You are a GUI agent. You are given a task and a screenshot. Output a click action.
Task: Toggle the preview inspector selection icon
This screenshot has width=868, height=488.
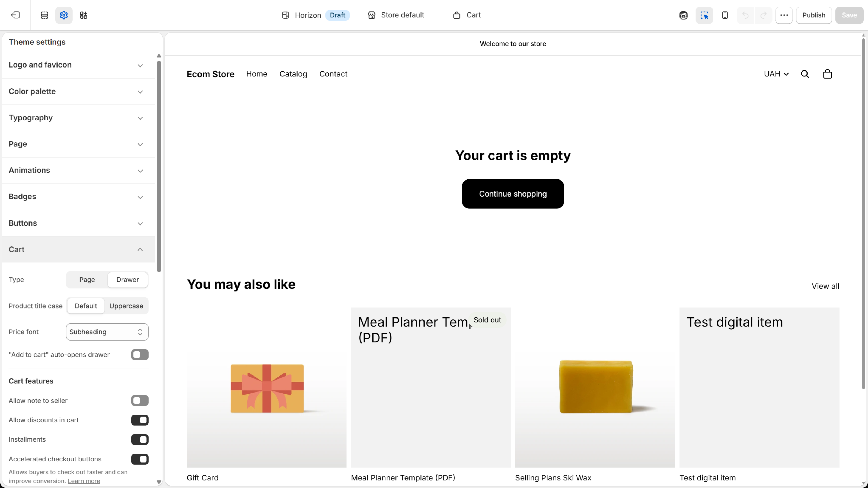pyautogui.click(x=704, y=15)
